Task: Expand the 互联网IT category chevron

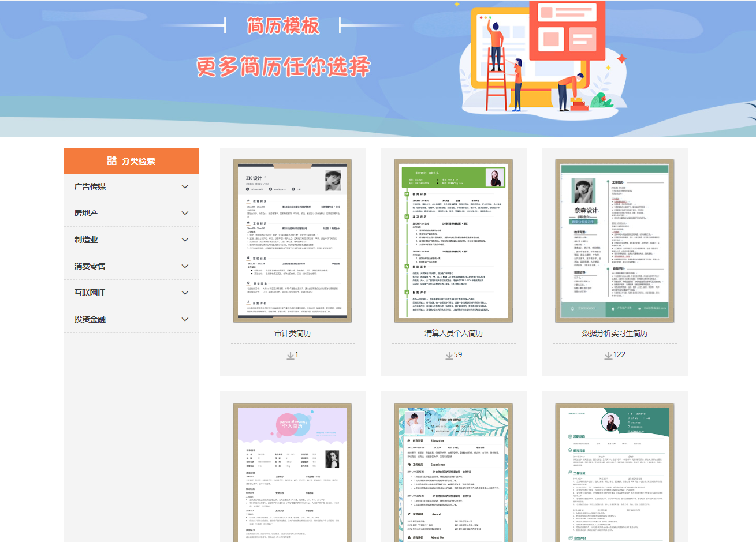Action: click(185, 293)
